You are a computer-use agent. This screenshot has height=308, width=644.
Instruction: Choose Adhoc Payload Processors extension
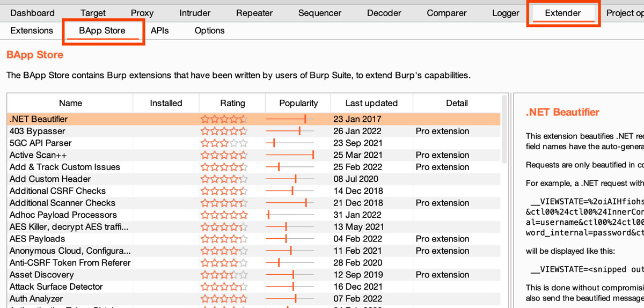click(x=254, y=215)
